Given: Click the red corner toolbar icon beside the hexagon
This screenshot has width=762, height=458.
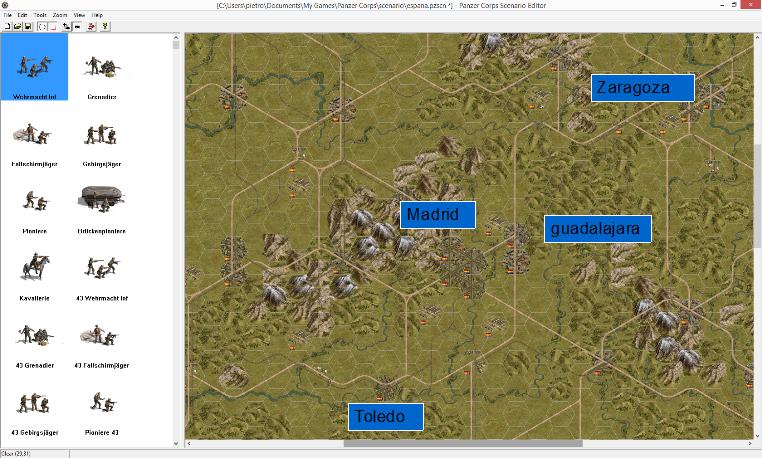Looking at the screenshot, I should (x=52, y=26).
